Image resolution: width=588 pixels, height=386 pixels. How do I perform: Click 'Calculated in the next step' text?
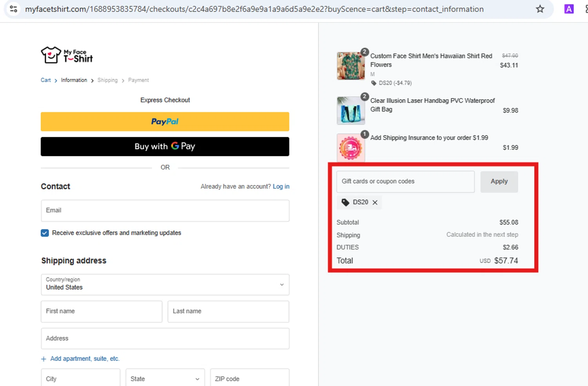pos(482,235)
